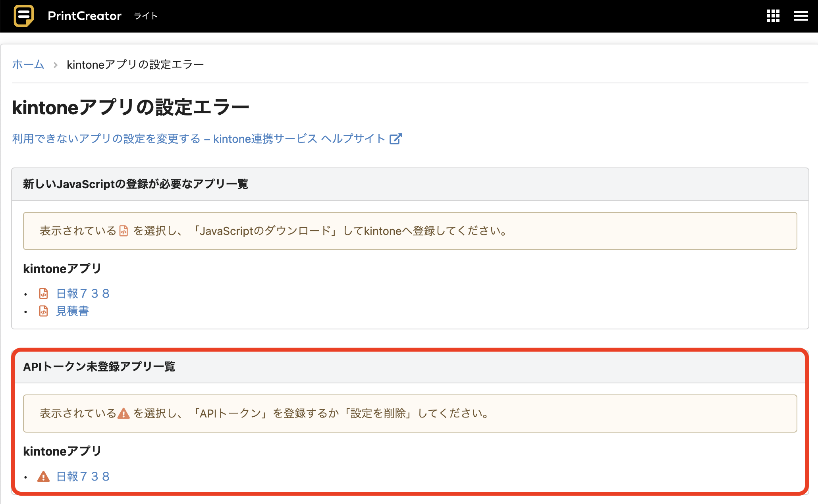Click the PrintCreator logo icon
The width and height of the screenshot is (818, 504).
pos(24,16)
